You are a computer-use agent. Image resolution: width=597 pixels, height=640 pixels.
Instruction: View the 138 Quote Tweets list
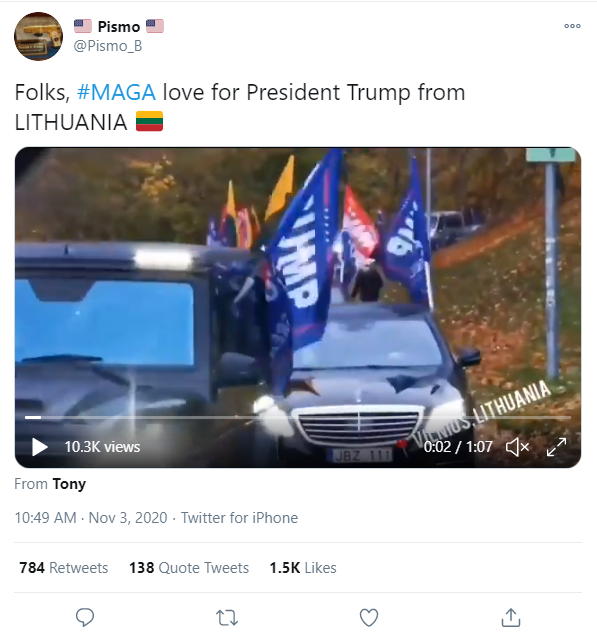(189, 568)
